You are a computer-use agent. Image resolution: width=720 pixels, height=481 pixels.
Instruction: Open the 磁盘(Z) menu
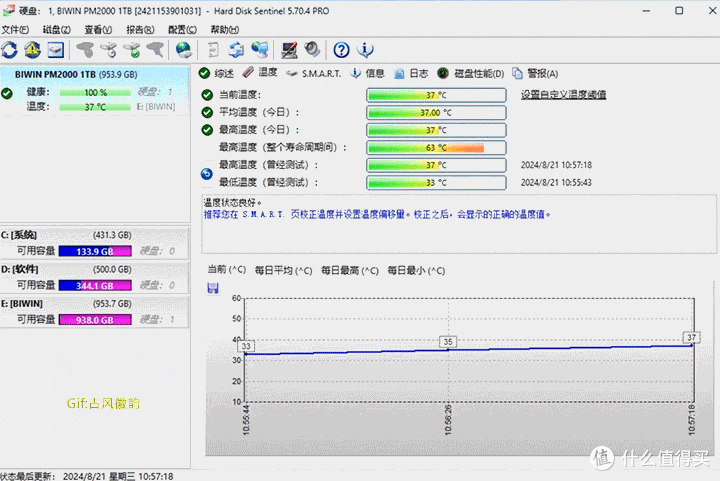coord(56,29)
